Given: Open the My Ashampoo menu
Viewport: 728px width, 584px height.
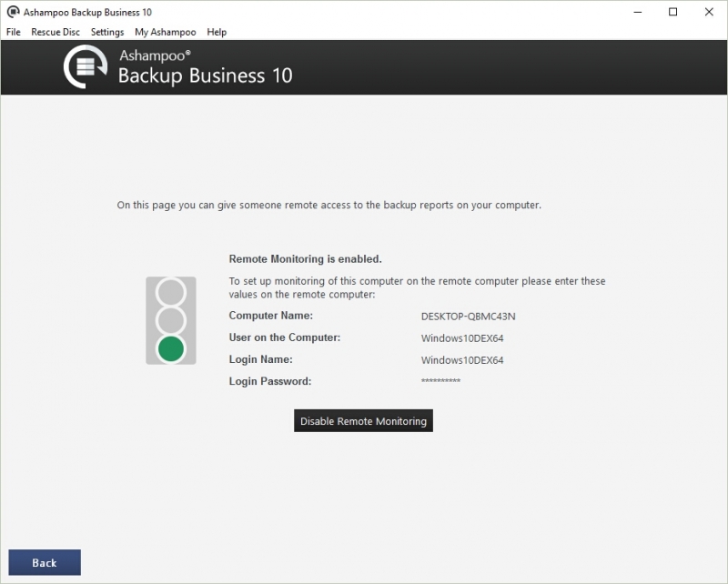Looking at the screenshot, I should [x=166, y=32].
